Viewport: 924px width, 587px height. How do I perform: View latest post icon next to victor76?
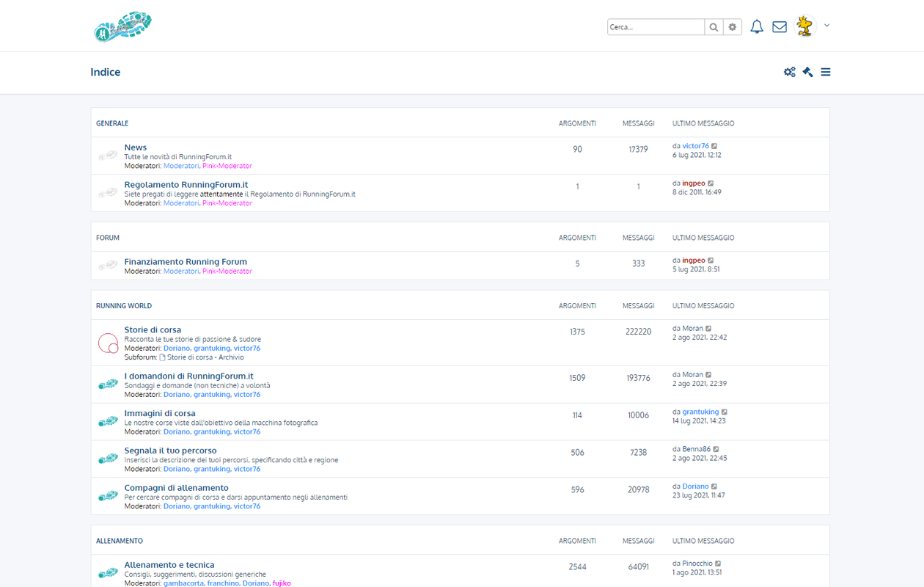(714, 146)
